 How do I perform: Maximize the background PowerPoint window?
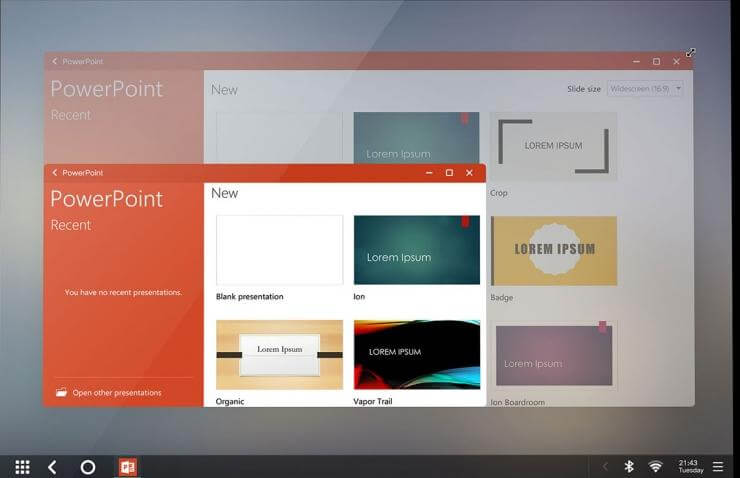pos(656,61)
